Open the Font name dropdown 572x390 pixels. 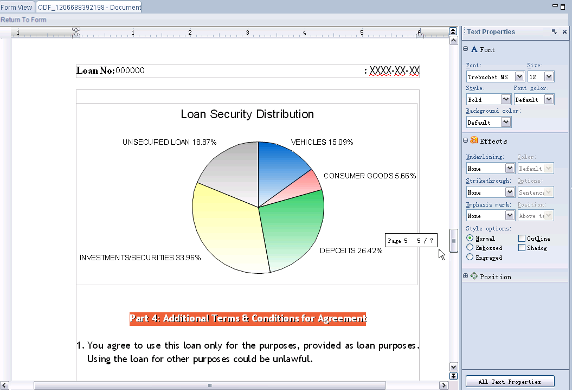[519, 77]
